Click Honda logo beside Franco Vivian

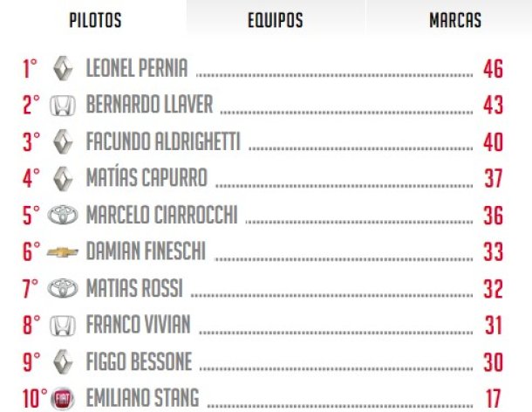click(x=63, y=326)
